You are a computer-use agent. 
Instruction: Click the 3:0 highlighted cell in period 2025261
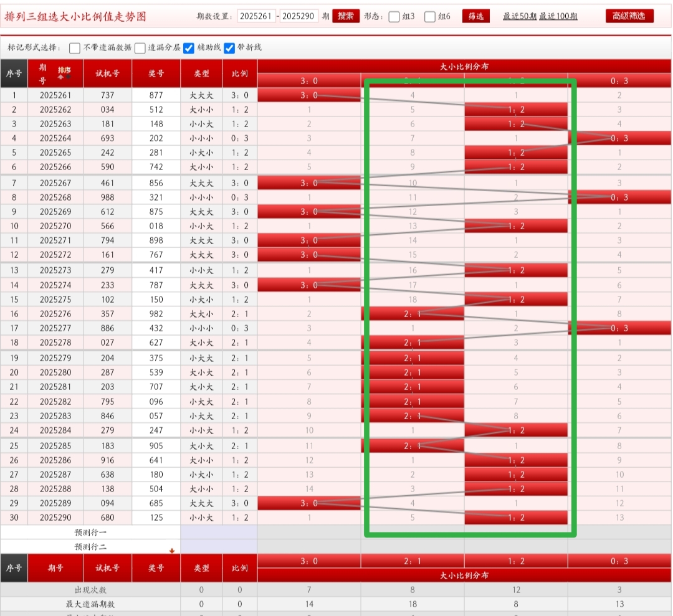(308, 95)
